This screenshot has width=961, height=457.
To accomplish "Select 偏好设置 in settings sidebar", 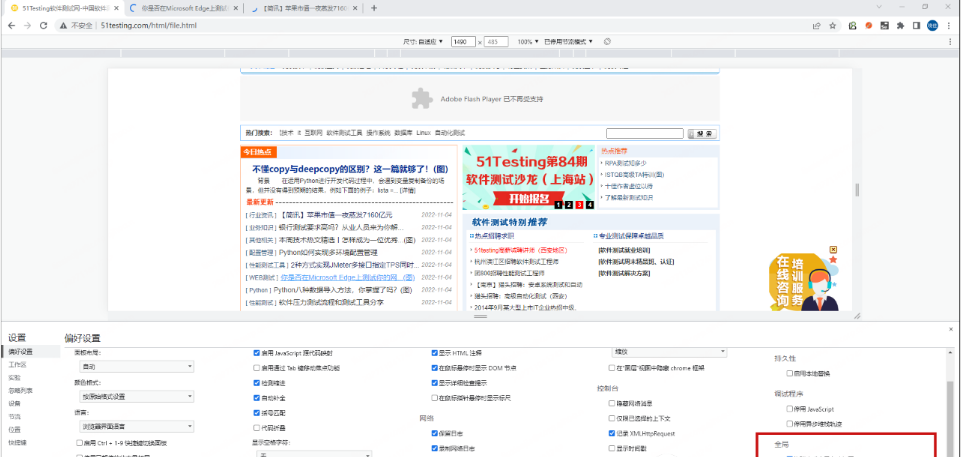I will [x=21, y=352].
